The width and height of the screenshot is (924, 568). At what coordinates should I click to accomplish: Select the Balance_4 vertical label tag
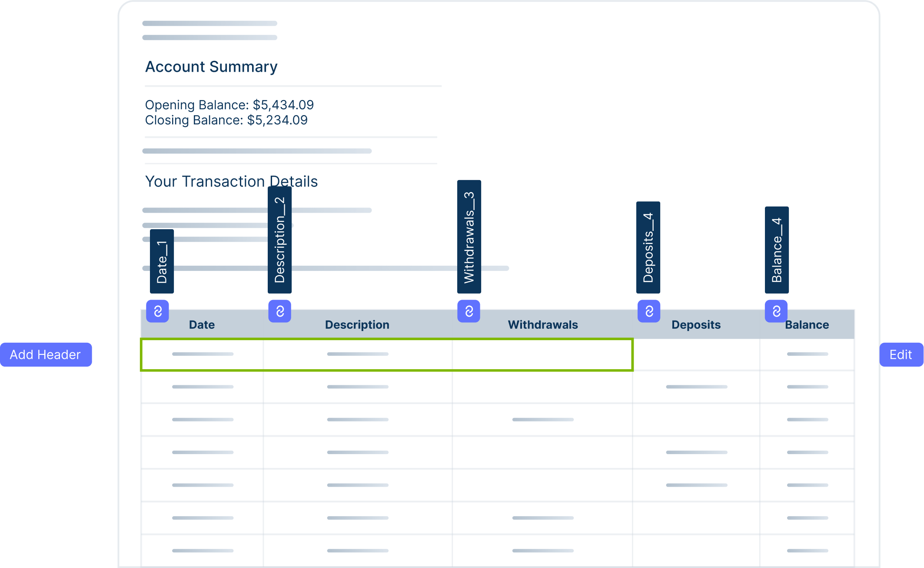[777, 250]
